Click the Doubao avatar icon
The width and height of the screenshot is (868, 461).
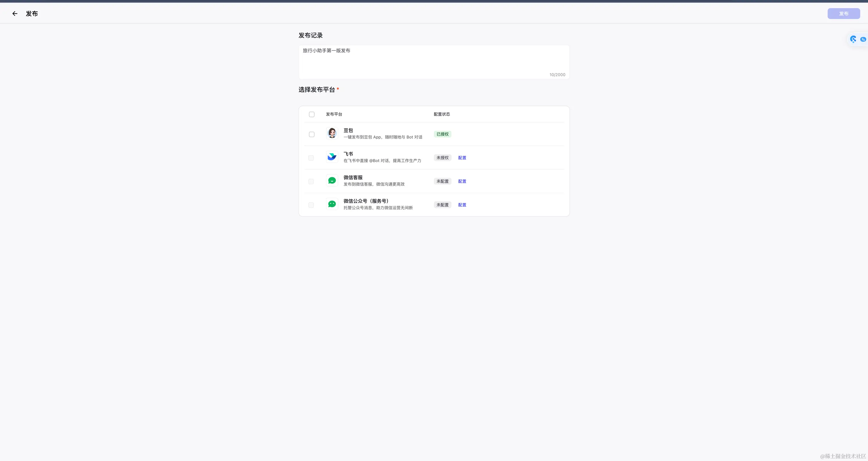[x=332, y=133]
